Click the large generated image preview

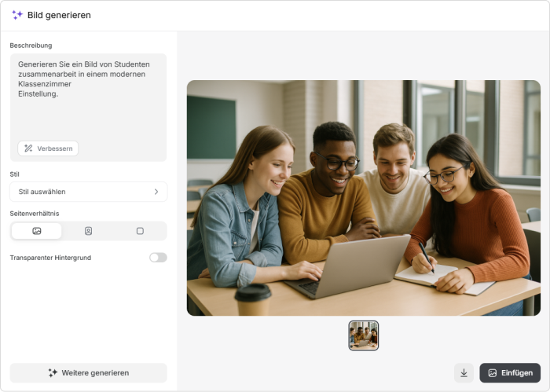(x=363, y=198)
